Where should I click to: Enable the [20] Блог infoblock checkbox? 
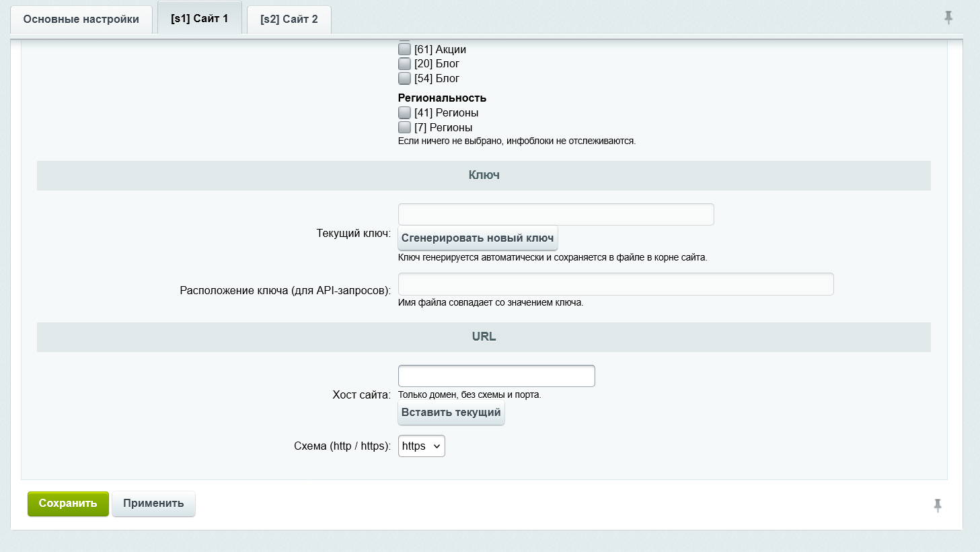(x=404, y=63)
